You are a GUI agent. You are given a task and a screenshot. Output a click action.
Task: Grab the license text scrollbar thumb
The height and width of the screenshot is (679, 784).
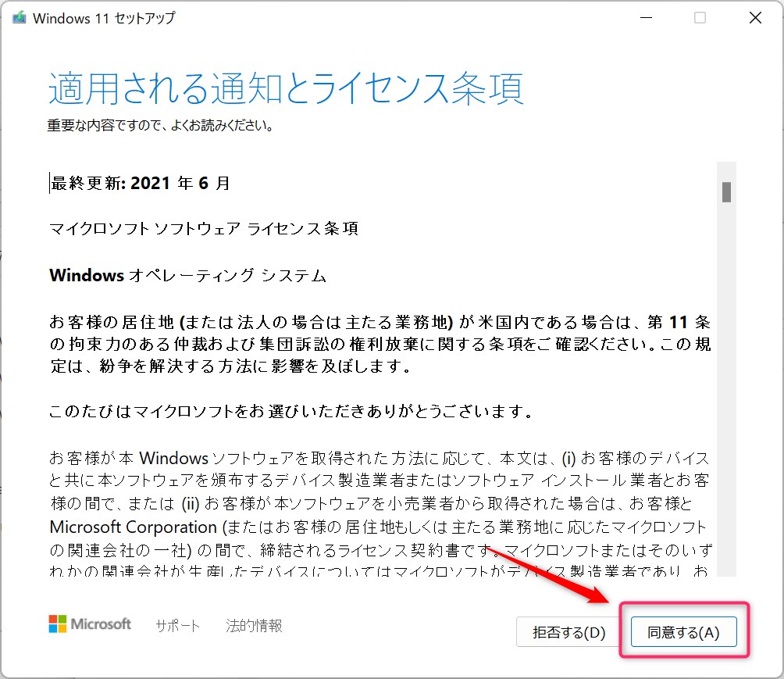[726, 192]
